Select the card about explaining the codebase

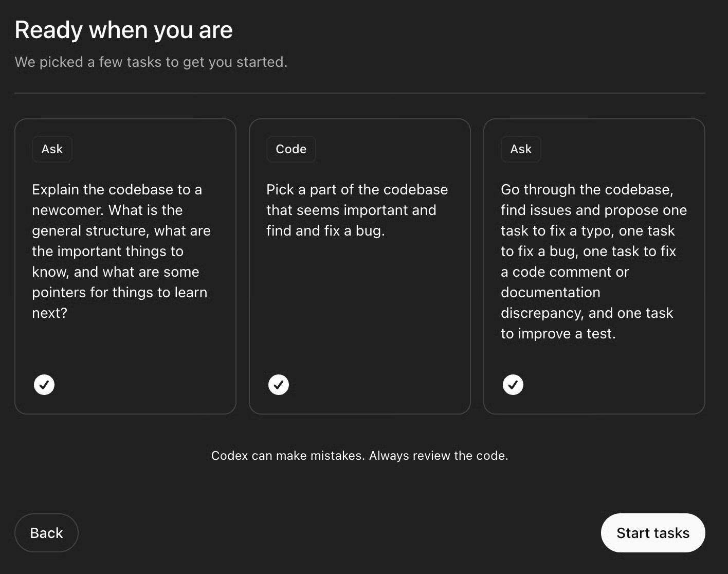(x=125, y=266)
